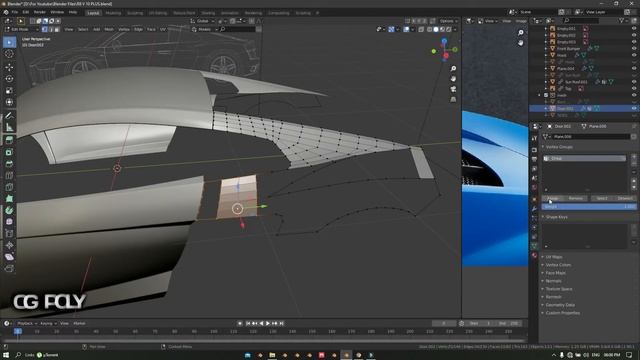
Task: Expand the Geometry Data panel
Action: (x=560, y=305)
